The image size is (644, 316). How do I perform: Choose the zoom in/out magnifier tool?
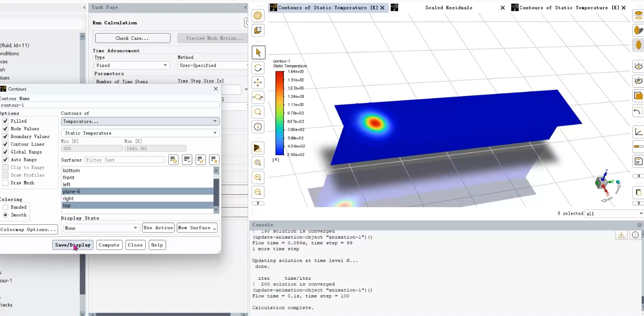coord(258,97)
